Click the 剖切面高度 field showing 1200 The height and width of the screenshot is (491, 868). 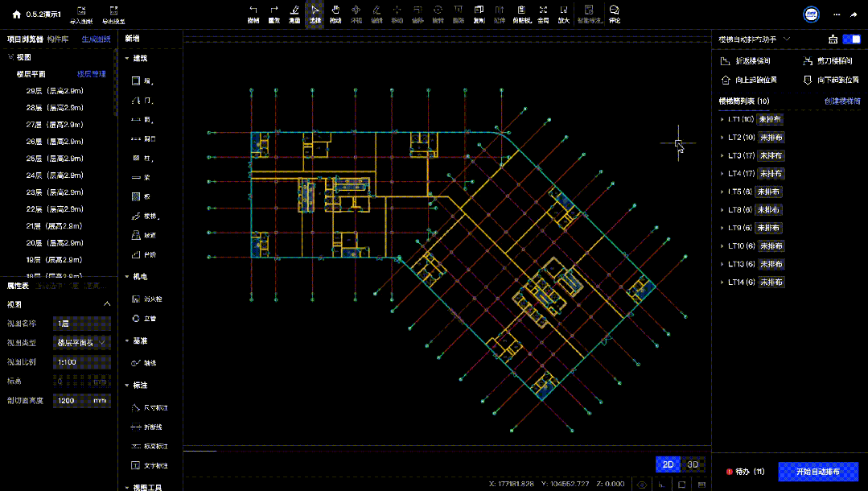coord(82,401)
